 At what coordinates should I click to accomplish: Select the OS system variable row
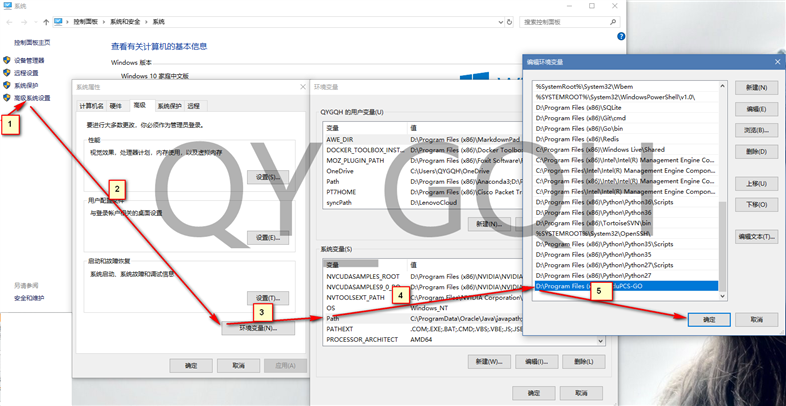pos(423,308)
